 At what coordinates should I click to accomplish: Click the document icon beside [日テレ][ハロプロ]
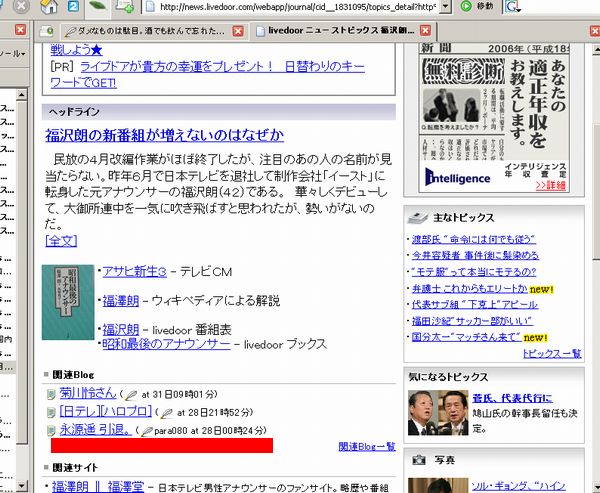[51, 413]
